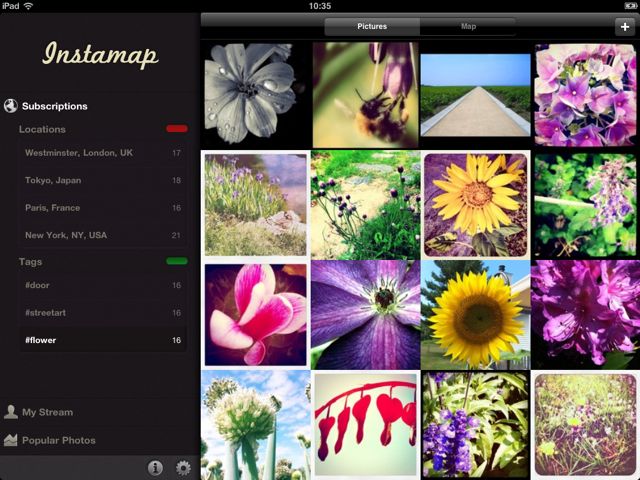
Task: Open Popular Photos
Action: [x=59, y=440]
